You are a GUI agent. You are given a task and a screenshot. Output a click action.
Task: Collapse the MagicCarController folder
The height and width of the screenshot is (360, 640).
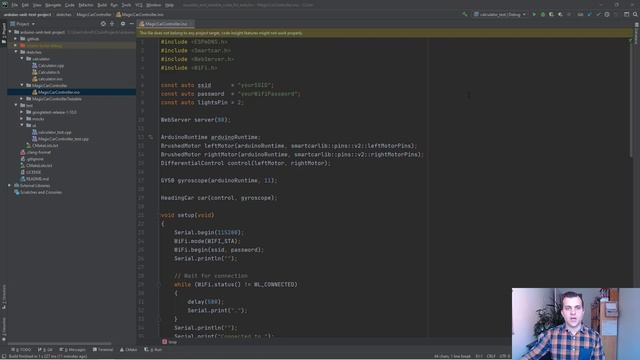(x=22, y=85)
